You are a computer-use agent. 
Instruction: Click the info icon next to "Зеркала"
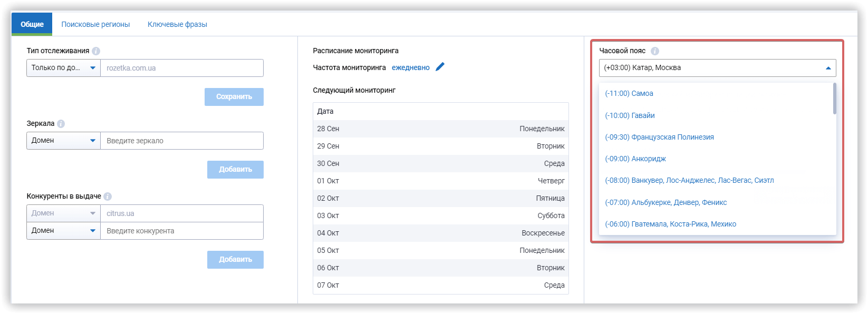tap(62, 123)
